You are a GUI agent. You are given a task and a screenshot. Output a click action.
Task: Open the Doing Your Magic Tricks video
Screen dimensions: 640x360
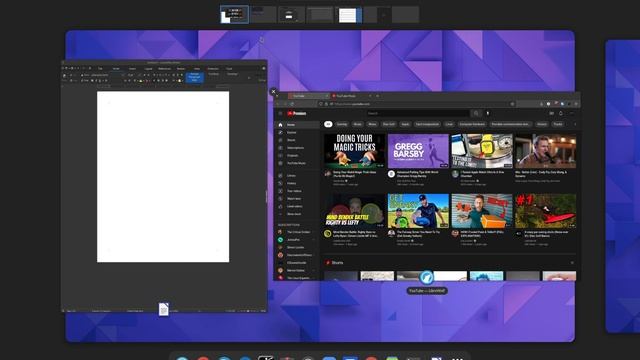pos(354,151)
